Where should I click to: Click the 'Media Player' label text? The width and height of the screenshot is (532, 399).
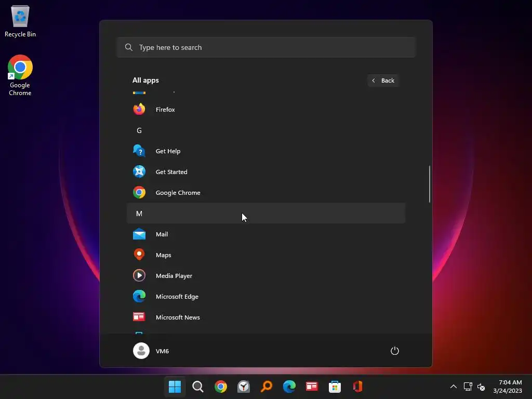(174, 276)
